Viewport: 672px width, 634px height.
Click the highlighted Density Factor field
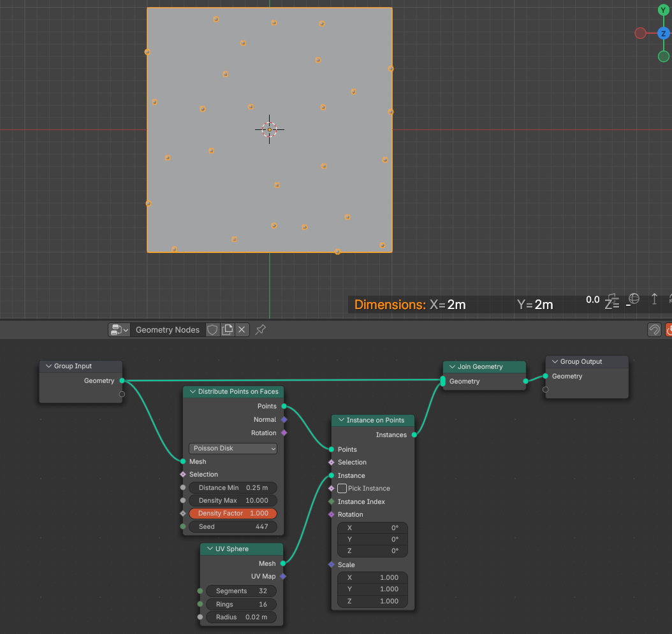233,513
